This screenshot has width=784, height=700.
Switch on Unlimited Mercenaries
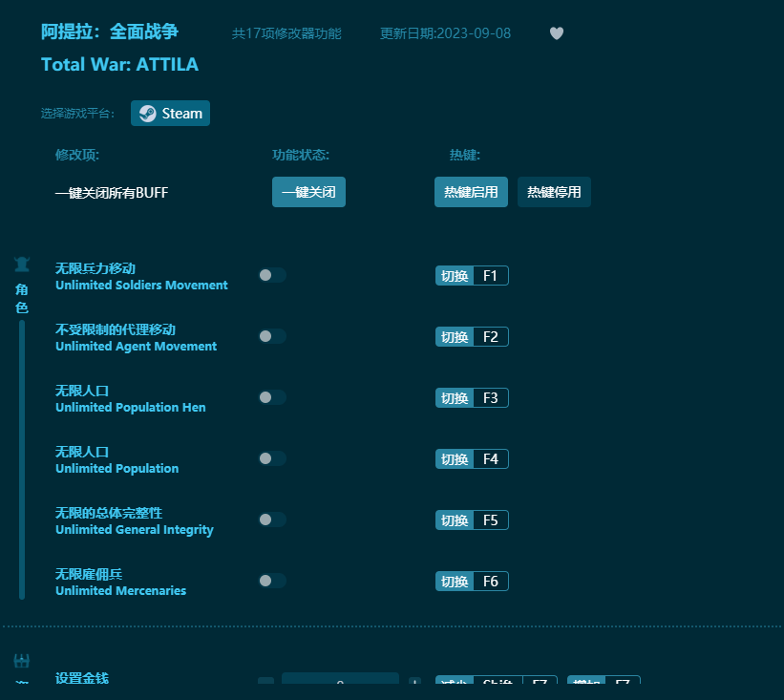271,581
